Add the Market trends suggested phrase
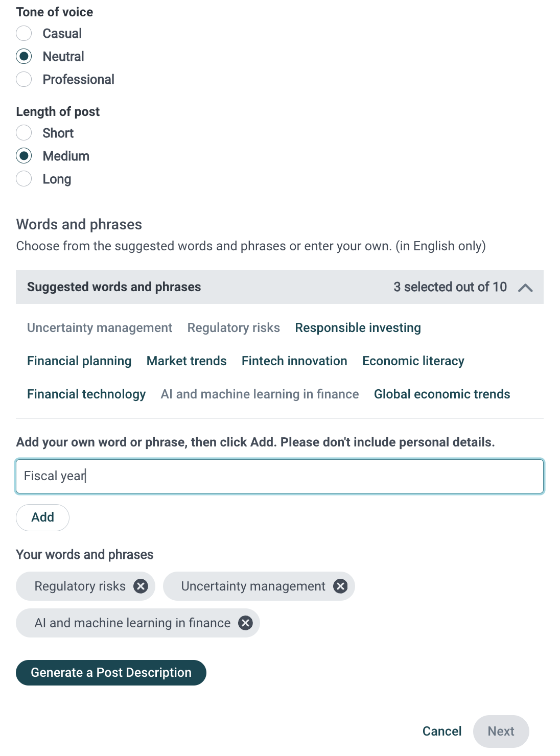Viewport: 560px width, 756px height. point(186,361)
